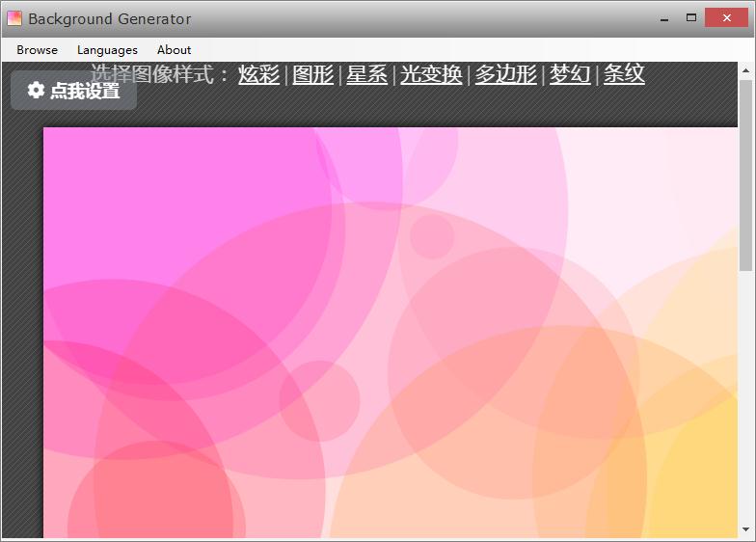Click the gear icon in settings button
The image size is (756, 542).
click(36, 90)
